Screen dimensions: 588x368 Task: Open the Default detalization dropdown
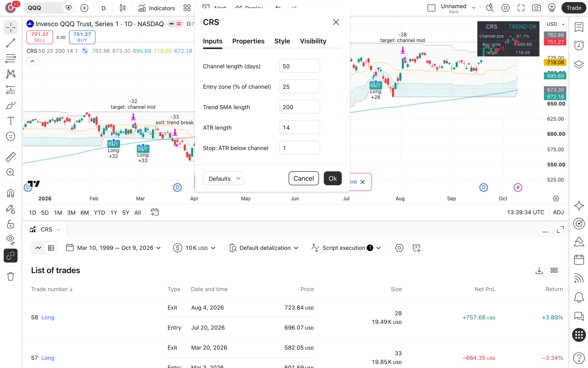[x=264, y=248]
